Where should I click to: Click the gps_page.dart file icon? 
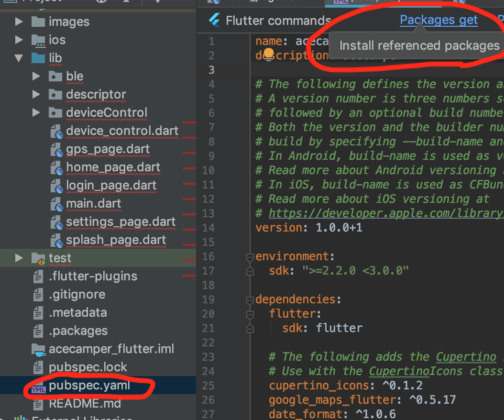click(x=56, y=150)
